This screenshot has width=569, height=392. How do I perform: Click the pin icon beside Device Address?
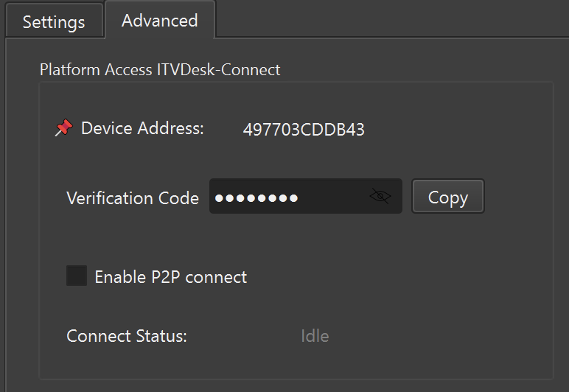(64, 129)
